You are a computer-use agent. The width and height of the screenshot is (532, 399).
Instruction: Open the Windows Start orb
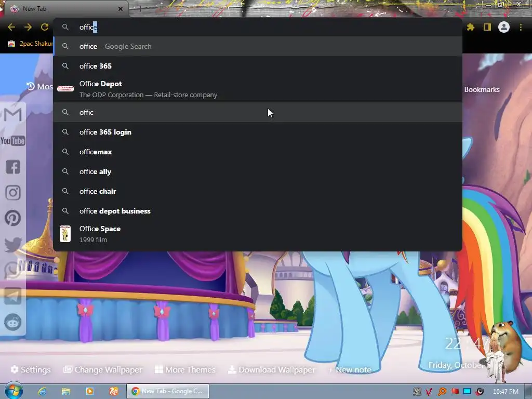click(14, 391)
